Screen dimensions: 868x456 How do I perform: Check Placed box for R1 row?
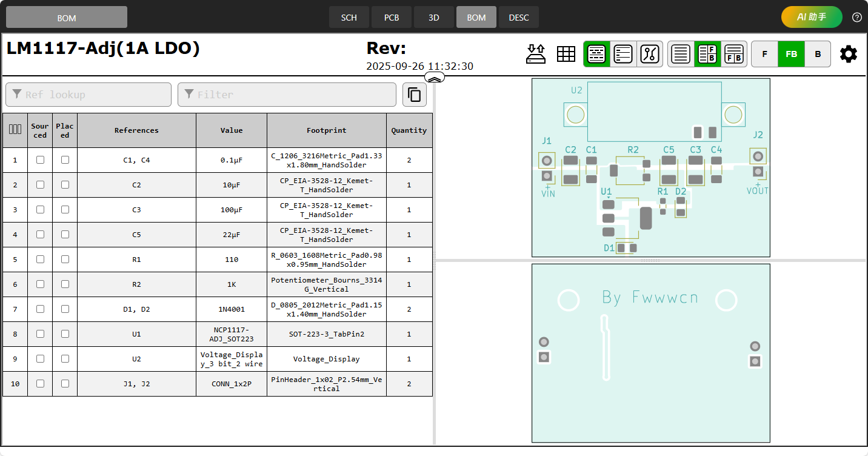tap(65, 260)
